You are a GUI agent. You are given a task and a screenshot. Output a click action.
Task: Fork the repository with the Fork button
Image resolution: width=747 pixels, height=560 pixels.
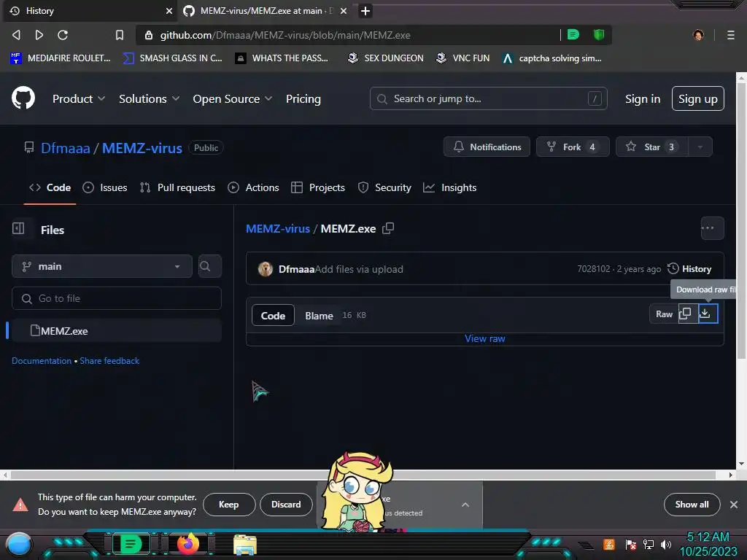pyautogui.click(x=572, y=147)
